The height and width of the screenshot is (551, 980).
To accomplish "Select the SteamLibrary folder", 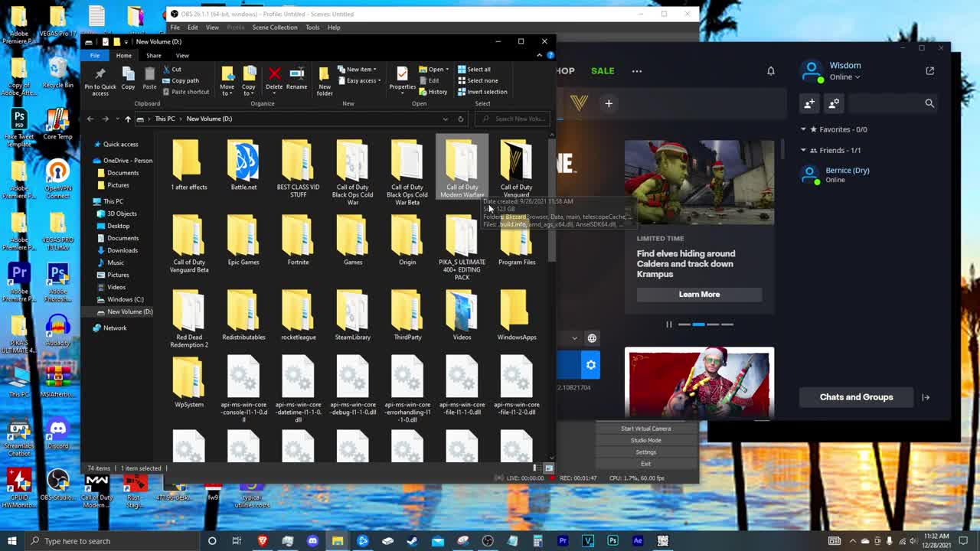I will coord(352,315).
